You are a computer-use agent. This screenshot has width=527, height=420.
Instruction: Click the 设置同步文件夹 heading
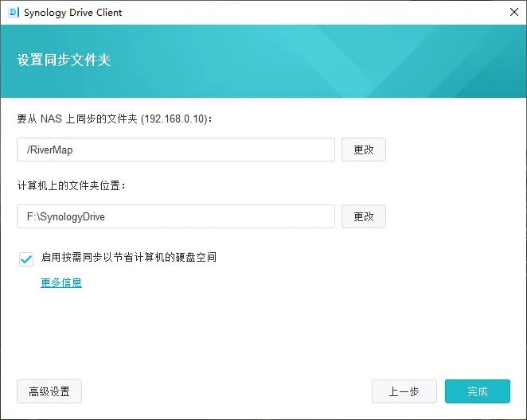pyautogui.click(x=64, y=60)
